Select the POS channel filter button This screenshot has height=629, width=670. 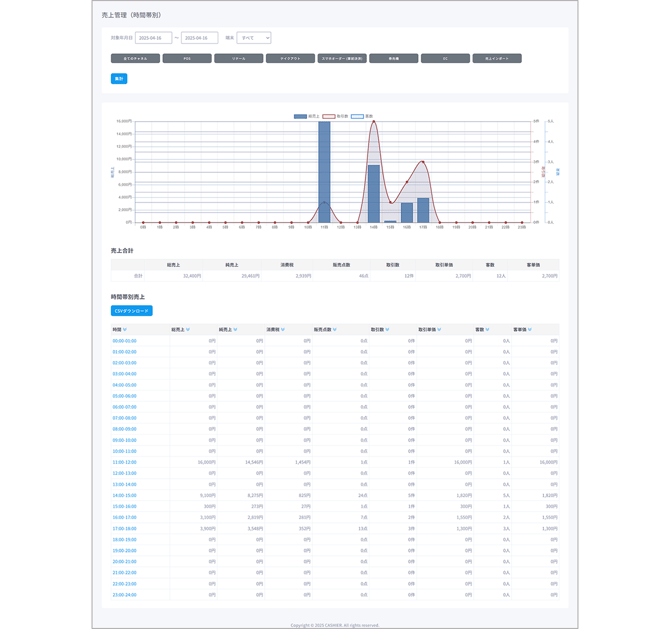[x=187, y=58]
